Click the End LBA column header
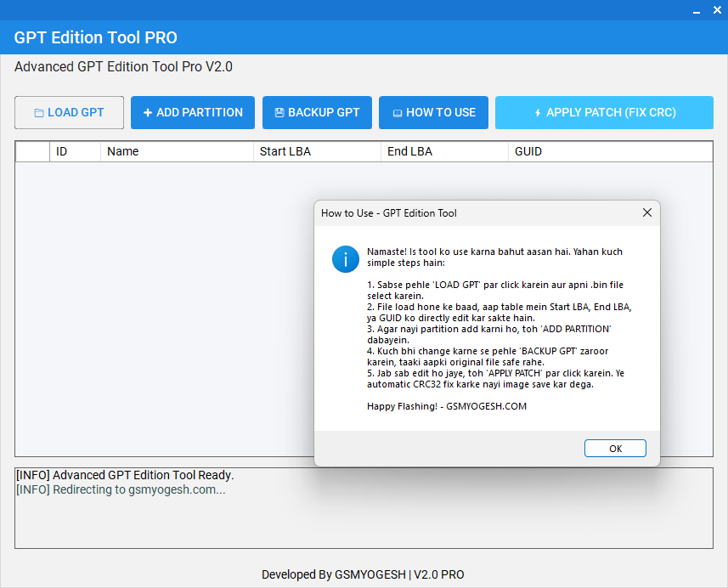Image resolution: width=728 pixels, height=588 pixels. pos(444,151)
